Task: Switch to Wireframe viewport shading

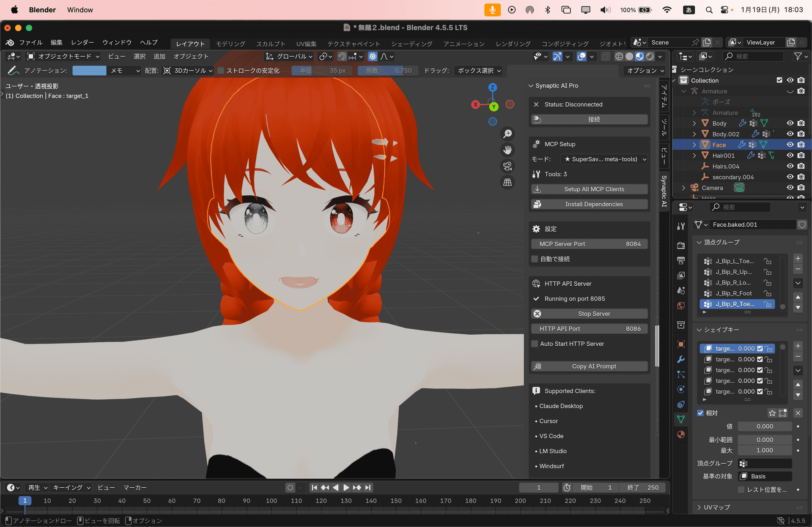Action: coord(619,56)
